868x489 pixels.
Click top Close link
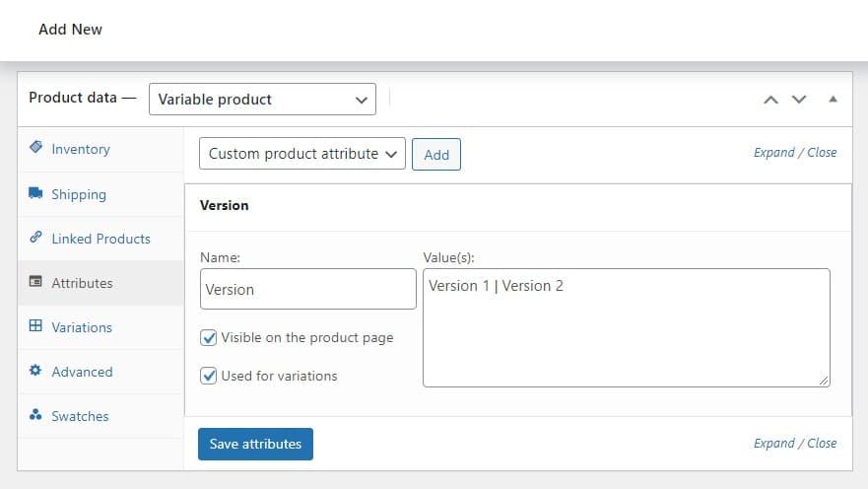click(822, 152)
